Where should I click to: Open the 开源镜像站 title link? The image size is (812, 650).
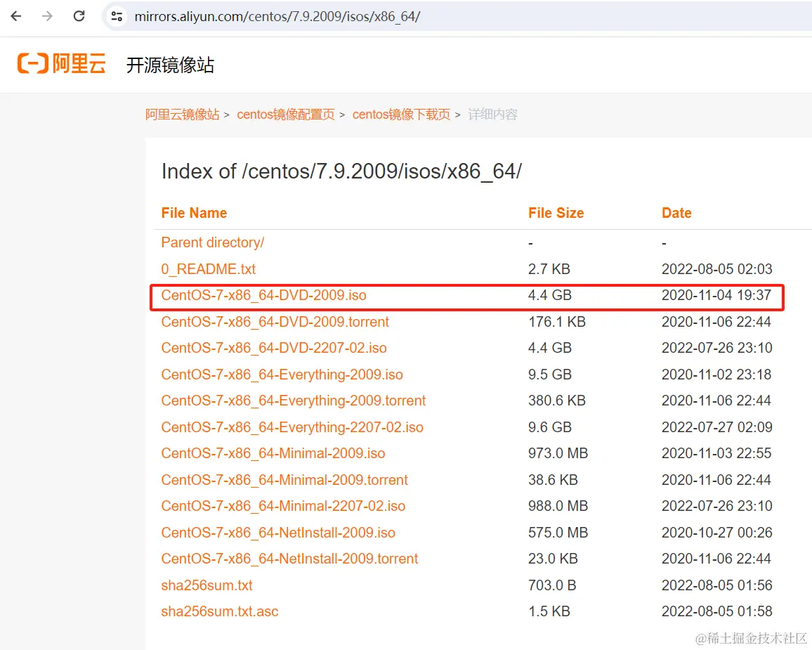point(171,65)
